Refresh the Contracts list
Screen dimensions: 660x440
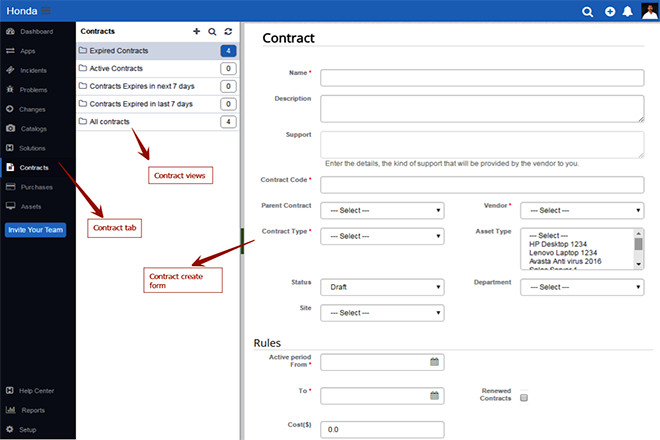pyautogui.click(x=228, y=31)
